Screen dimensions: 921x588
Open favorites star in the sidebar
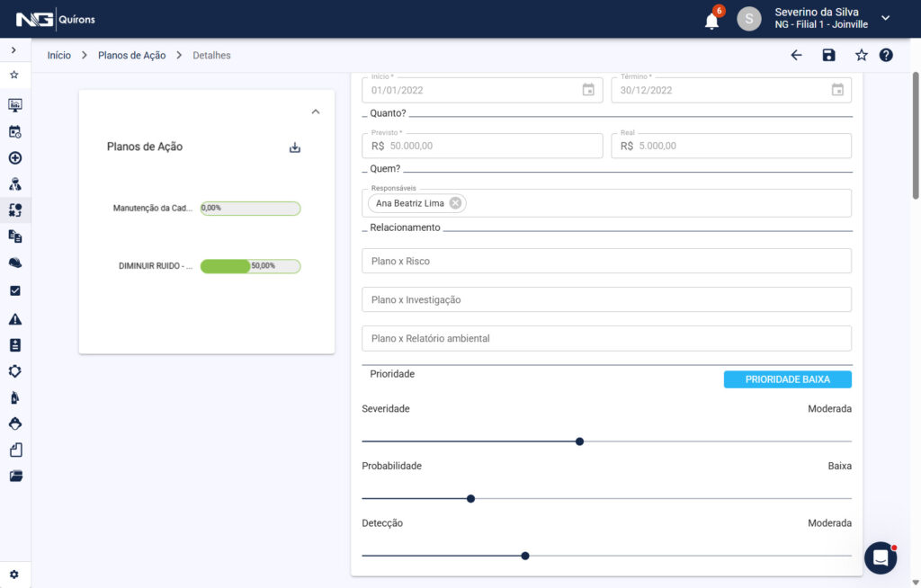[14, 75]
